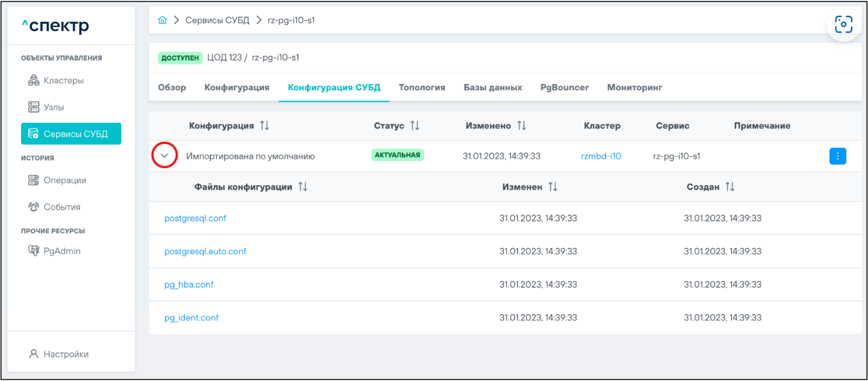
Task: Click the screenshot capture icon
Action: point(843,24)
